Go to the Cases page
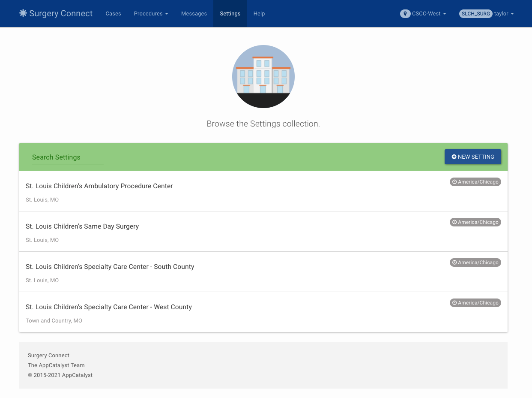Screen dimensions: 532x398 pos(113,14)
